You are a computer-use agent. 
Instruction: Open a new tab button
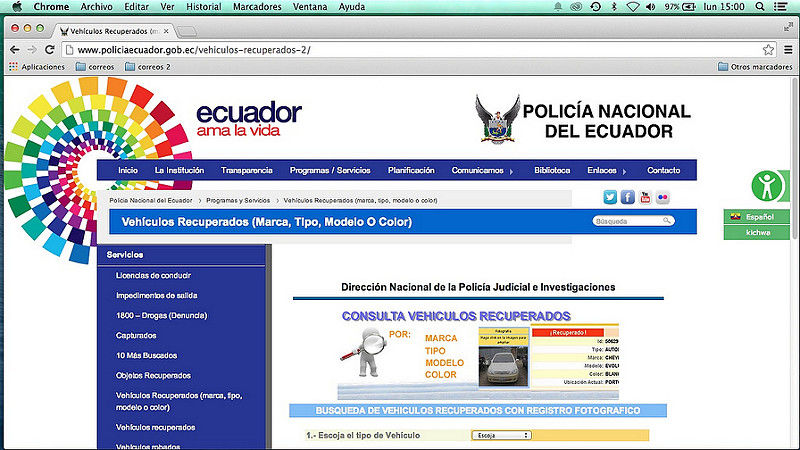(x=187, y=32)
